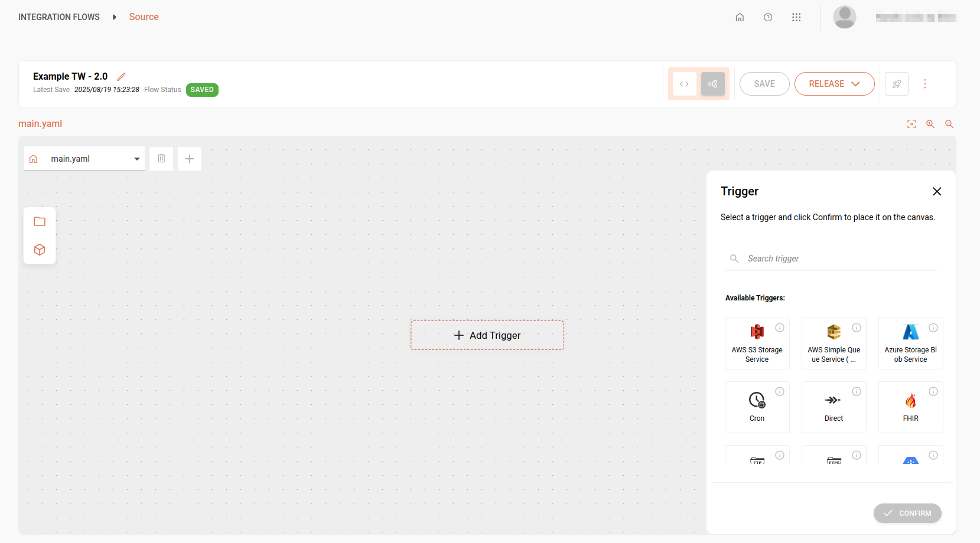Image resolution: width=980 pixels, height=543 pixels.
Task: Select the Azure Storage Blob Service trigger
Action: point(910,344)
